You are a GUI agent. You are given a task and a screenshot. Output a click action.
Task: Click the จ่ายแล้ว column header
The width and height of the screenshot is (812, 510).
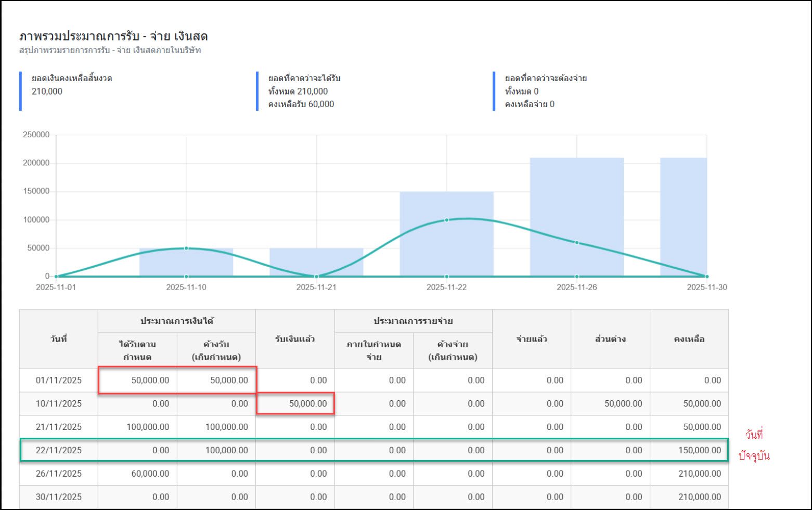pos(531,339)
